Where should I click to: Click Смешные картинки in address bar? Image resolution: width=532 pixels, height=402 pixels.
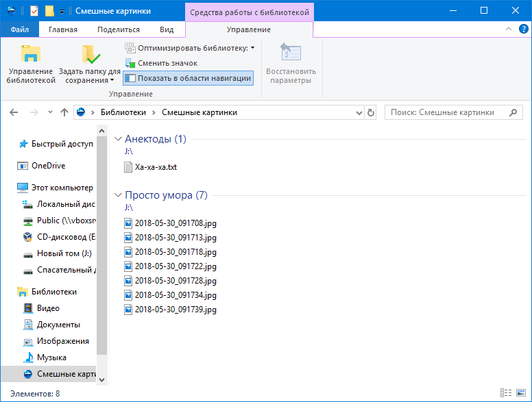click(199, 112)
